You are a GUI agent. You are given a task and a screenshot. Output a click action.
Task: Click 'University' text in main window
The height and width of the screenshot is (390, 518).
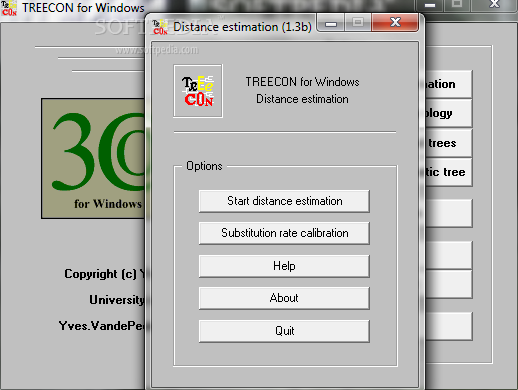coord(117,300)
